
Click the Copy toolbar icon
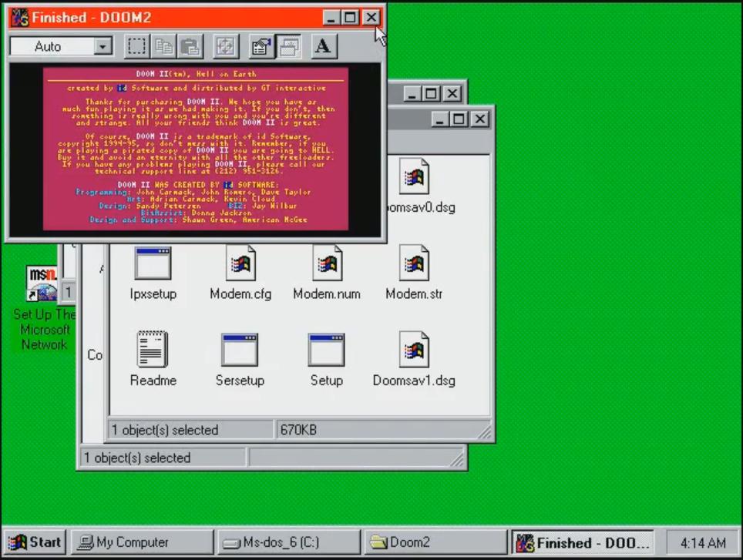pos(164,46)
